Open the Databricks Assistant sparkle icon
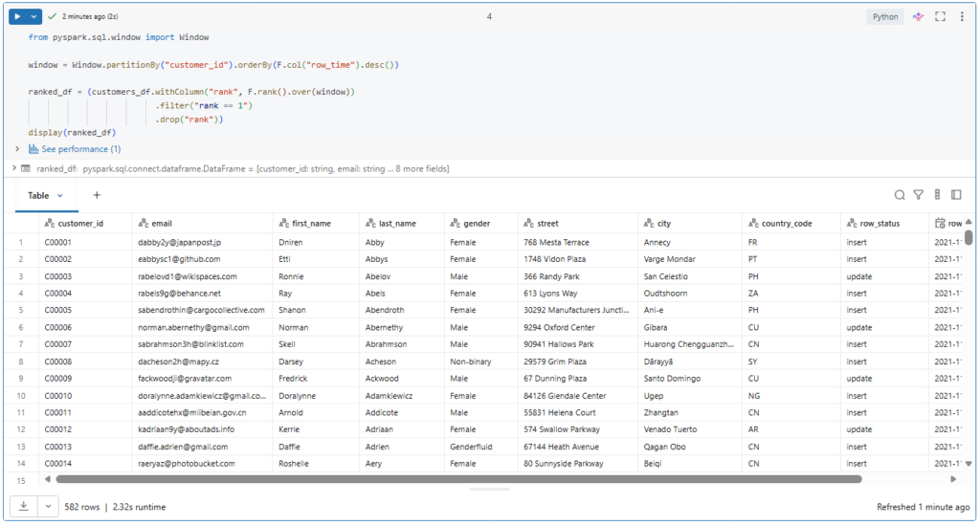980x526 pixels. click(918, 16)
